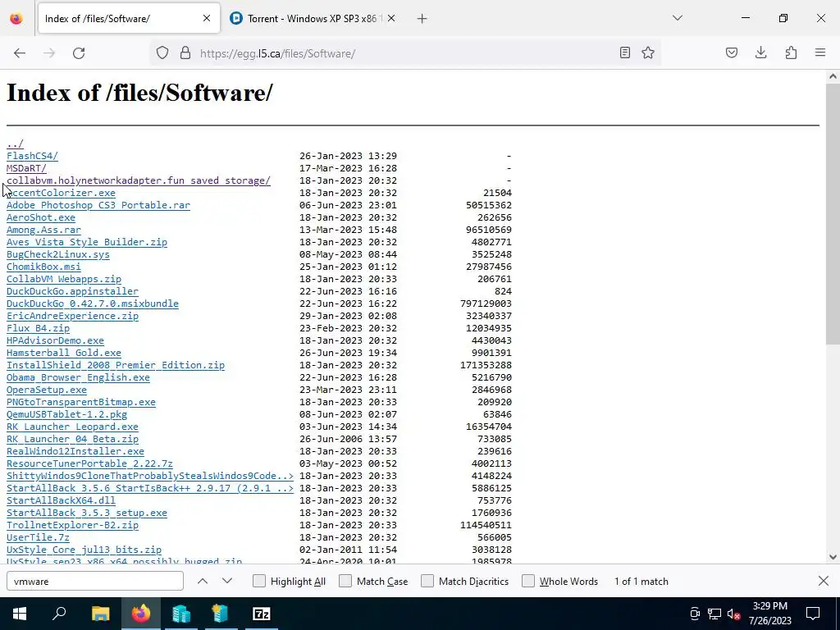
Task: Open collabvm.holynetworkadapter.fun saved storage folder
Action: (138, 180)
